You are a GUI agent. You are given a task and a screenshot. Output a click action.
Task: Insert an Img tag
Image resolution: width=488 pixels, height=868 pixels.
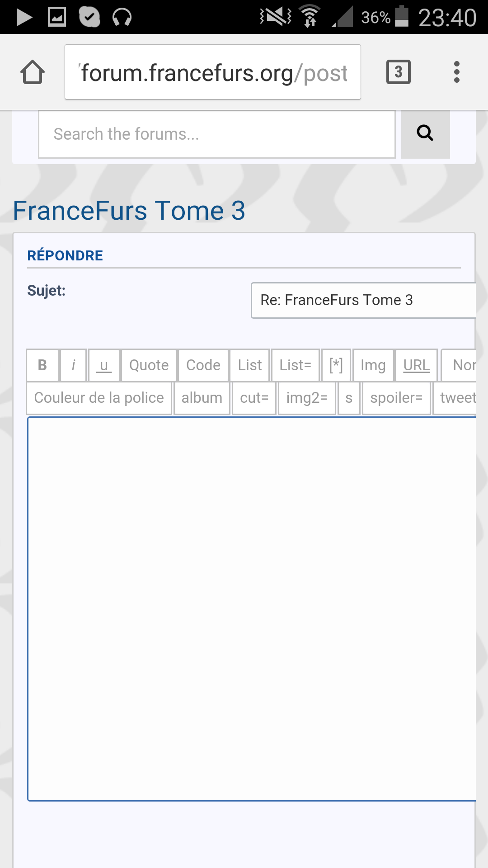[373, 365]
